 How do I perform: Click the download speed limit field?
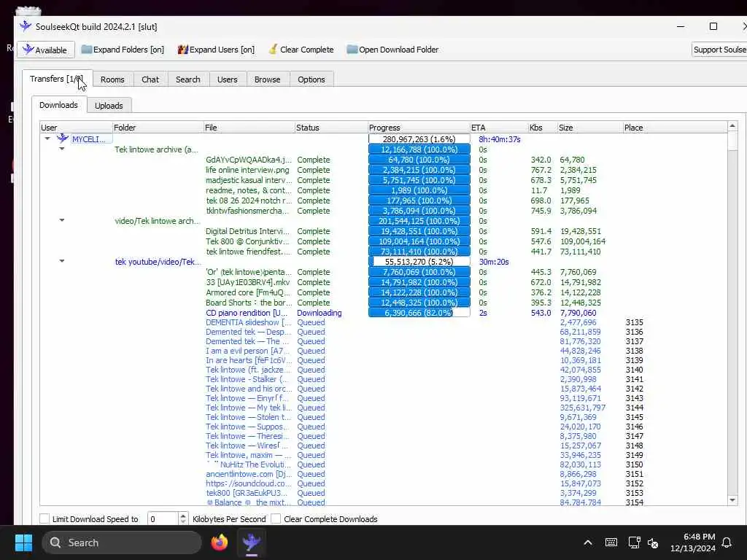click(x=163, y=518)
